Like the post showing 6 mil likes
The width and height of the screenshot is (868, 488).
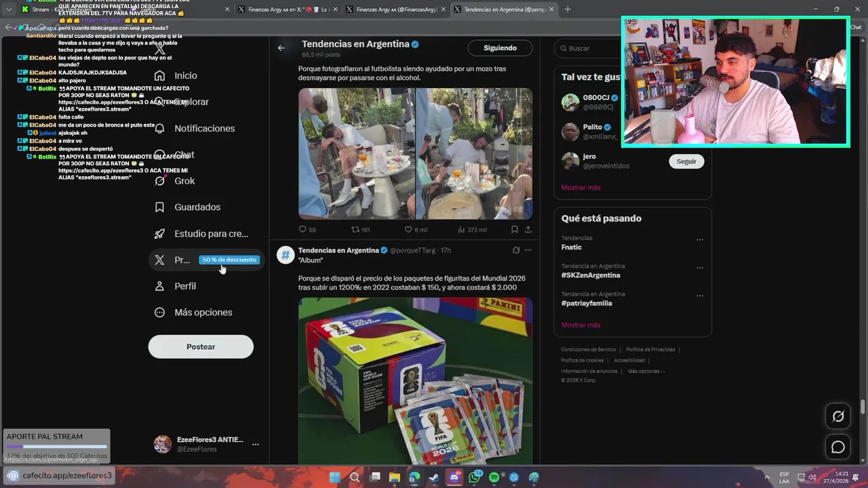tap(416, 230)
